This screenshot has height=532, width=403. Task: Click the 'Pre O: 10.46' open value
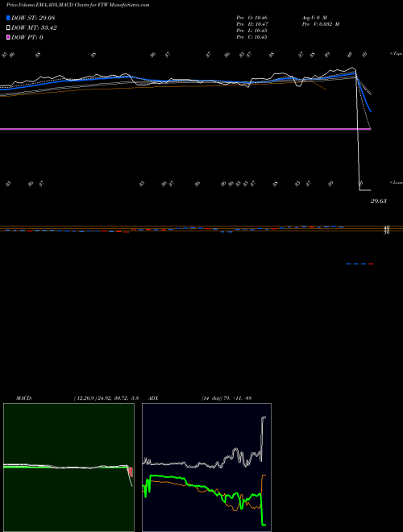[x=251, y=17]
